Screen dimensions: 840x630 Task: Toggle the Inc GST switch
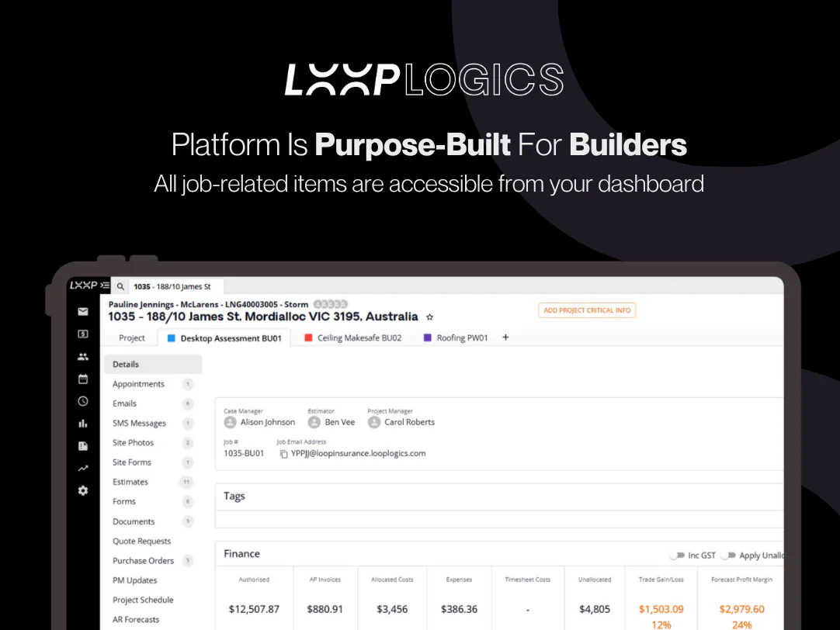(678, 555)
